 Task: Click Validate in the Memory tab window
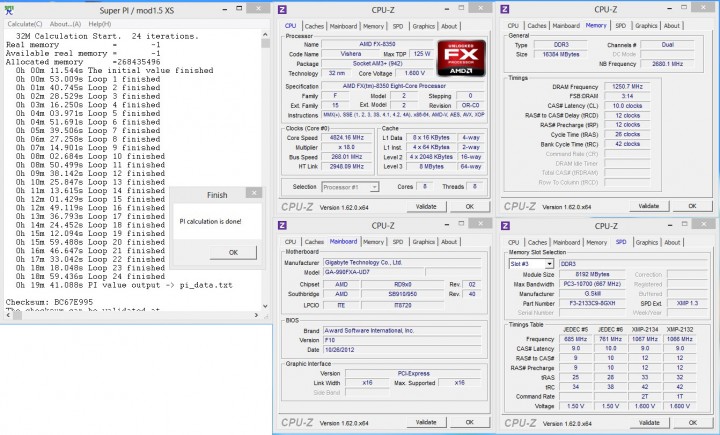pos(649,206)
